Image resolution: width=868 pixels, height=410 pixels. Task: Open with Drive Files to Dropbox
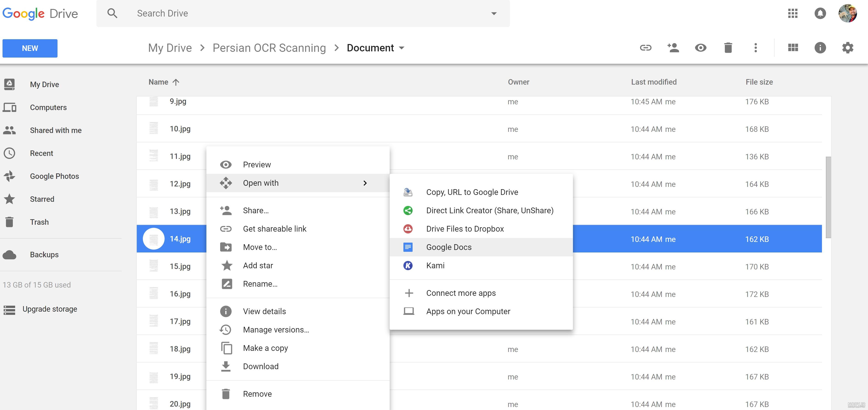[x=481, y=229]
